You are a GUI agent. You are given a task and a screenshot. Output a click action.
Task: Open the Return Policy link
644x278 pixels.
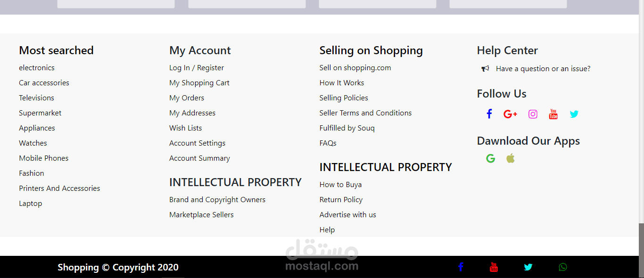[341, 200]
